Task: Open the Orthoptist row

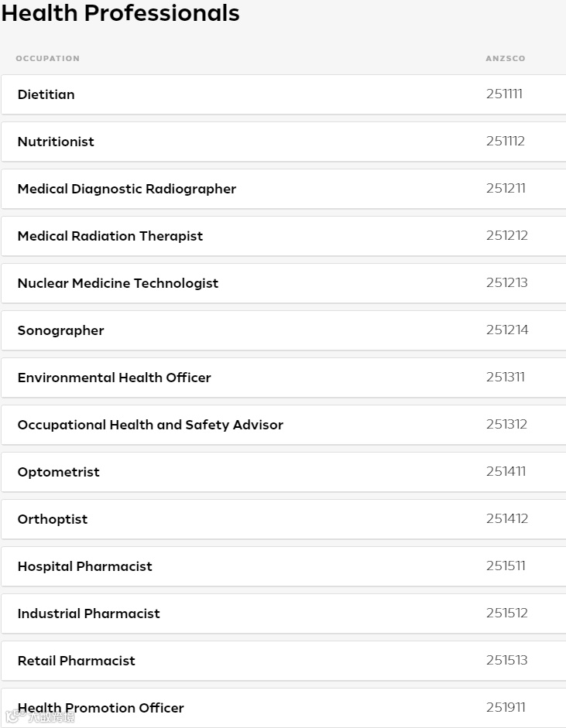Action: [53, 519]
